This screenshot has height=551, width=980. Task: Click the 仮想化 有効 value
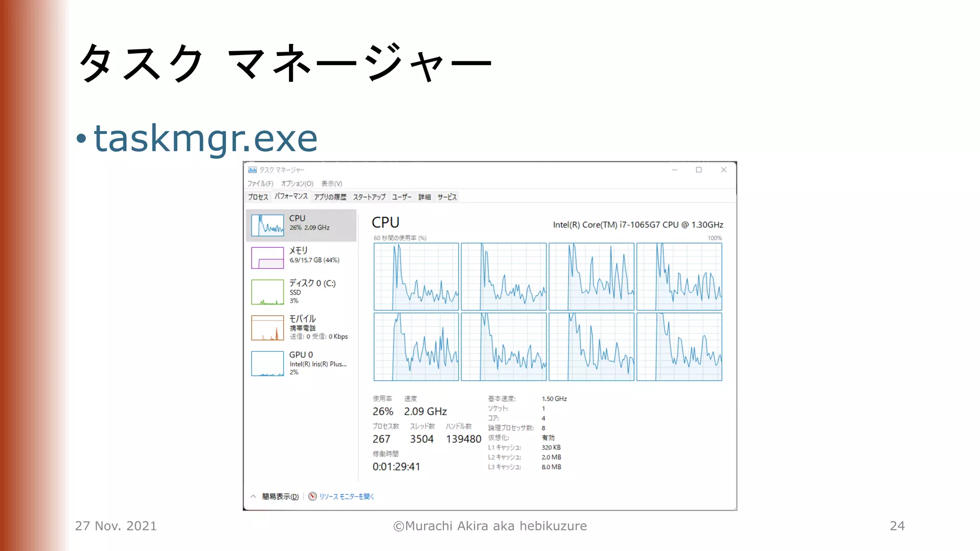pos(548,438)
